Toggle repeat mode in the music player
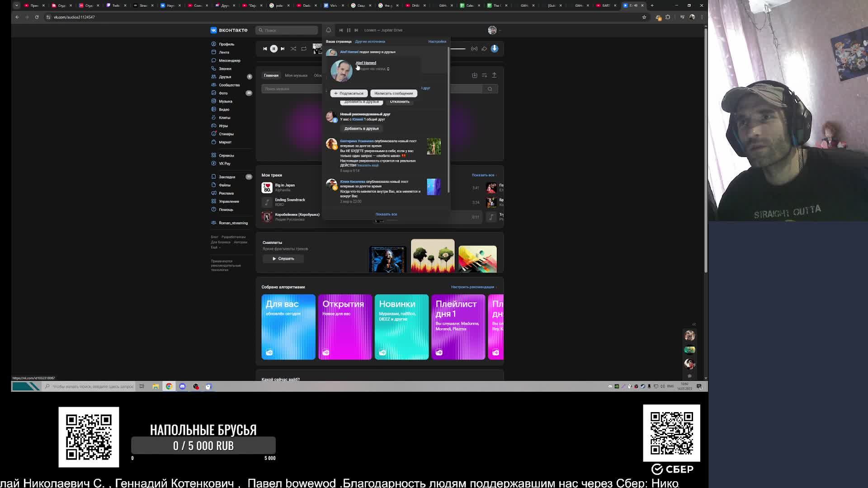Viewport: 868px width, 488px height. click(304, 49)
